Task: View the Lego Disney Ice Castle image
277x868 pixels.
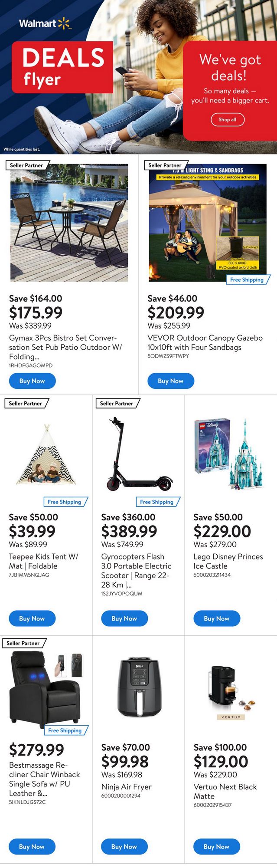Action: click(230, 453)
